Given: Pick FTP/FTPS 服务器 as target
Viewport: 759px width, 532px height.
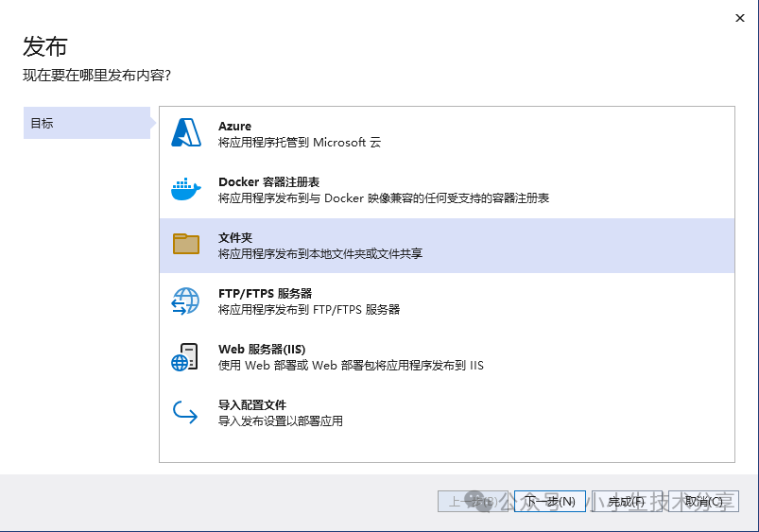Looking at the screenshot, I should [x=265, y=293].
